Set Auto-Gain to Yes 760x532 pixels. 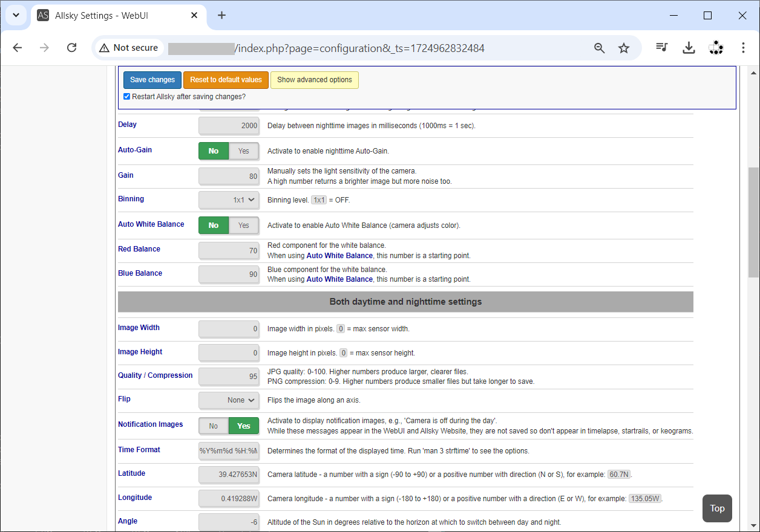244,151
